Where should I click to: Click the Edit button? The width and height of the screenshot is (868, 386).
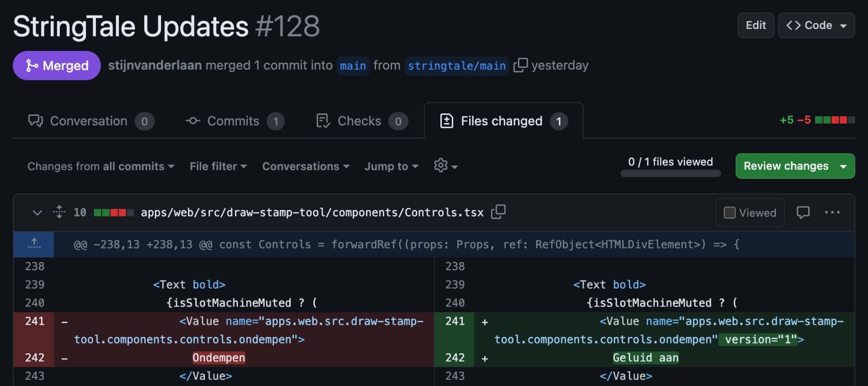(x=755, y=26)
